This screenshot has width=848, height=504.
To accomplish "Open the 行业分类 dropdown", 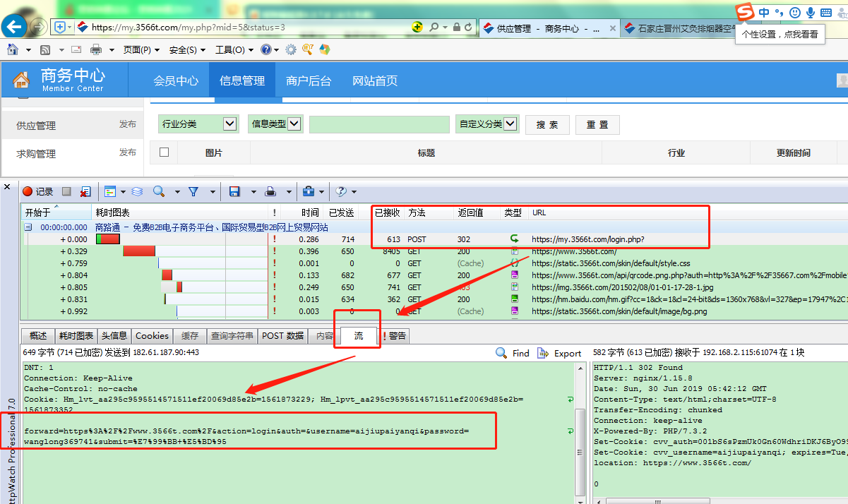I will (x=229, y=124).
